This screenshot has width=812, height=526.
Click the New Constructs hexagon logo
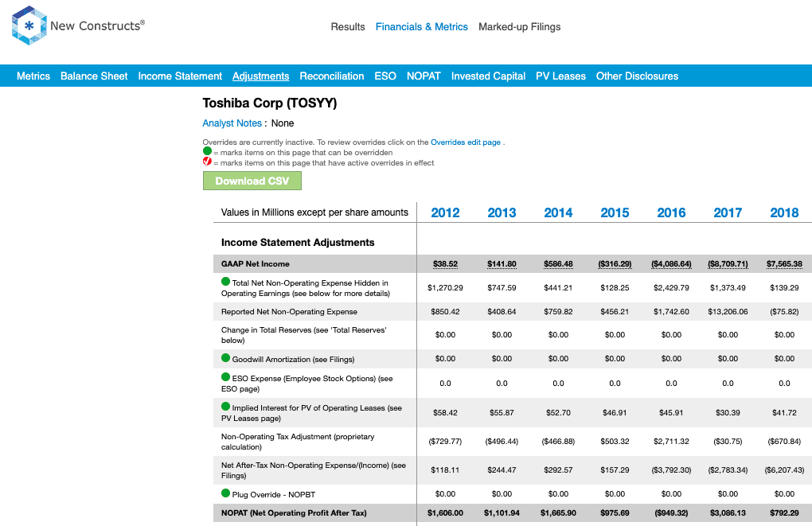coord(29,25)
